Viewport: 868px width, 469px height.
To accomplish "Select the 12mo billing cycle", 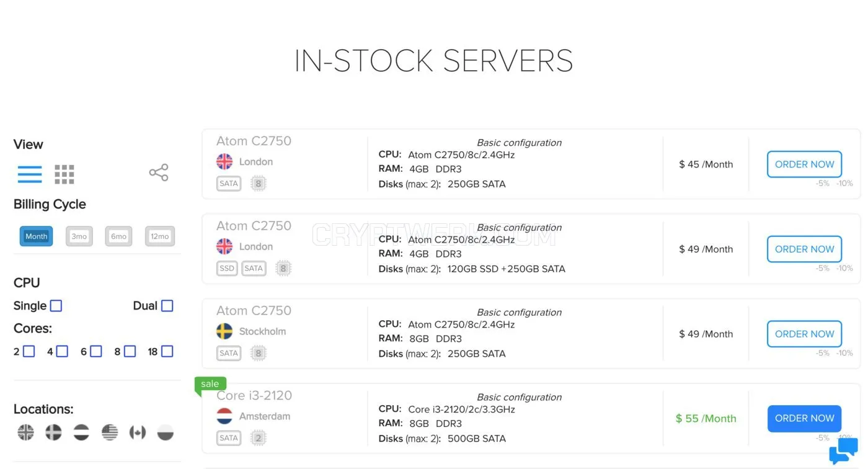I will (x=160, y=236).
